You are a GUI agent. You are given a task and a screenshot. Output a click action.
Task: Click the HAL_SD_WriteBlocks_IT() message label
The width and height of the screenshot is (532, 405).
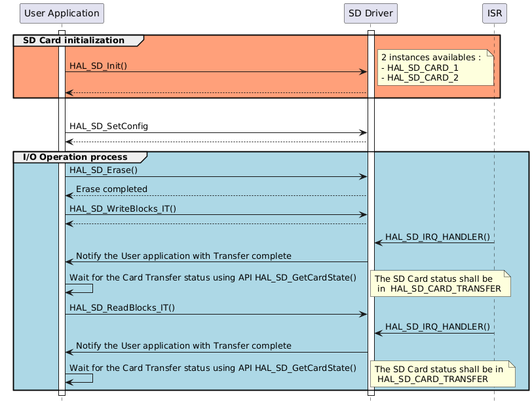(x=123, y=208)
